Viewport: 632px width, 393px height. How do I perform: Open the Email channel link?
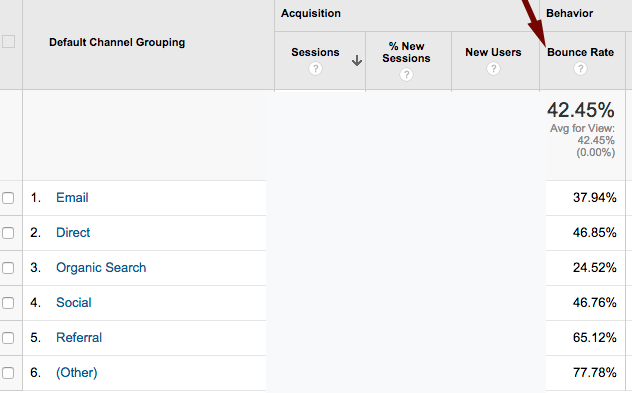(72, 198)
